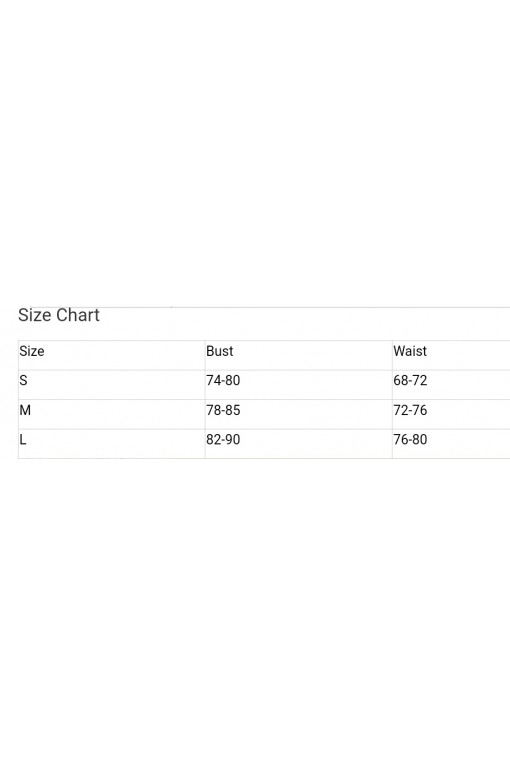Select the Waist column header
Screen dimensions: 510x765
410,351
